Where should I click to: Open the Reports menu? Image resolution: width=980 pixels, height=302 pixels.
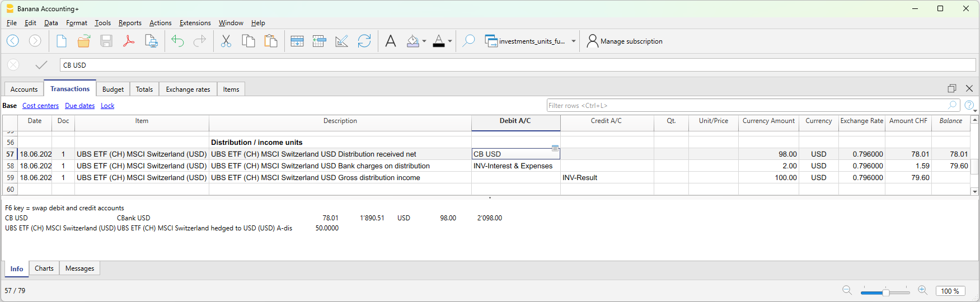[x=130, y=23]
